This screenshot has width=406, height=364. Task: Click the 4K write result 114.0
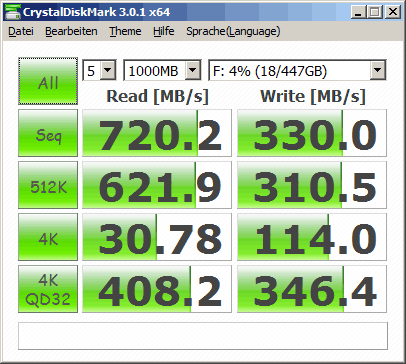tap(312, 237)
